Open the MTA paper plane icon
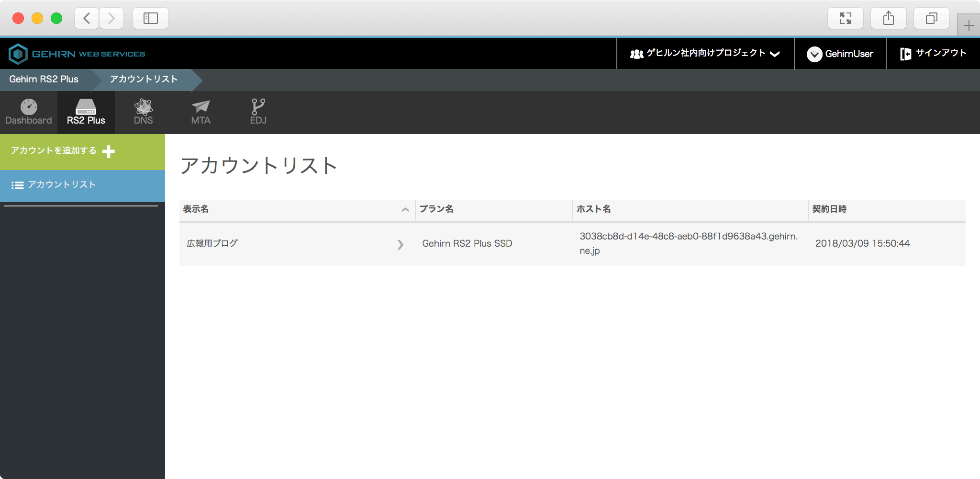Screen dimensions: 980x479 [x=200, y=107]
